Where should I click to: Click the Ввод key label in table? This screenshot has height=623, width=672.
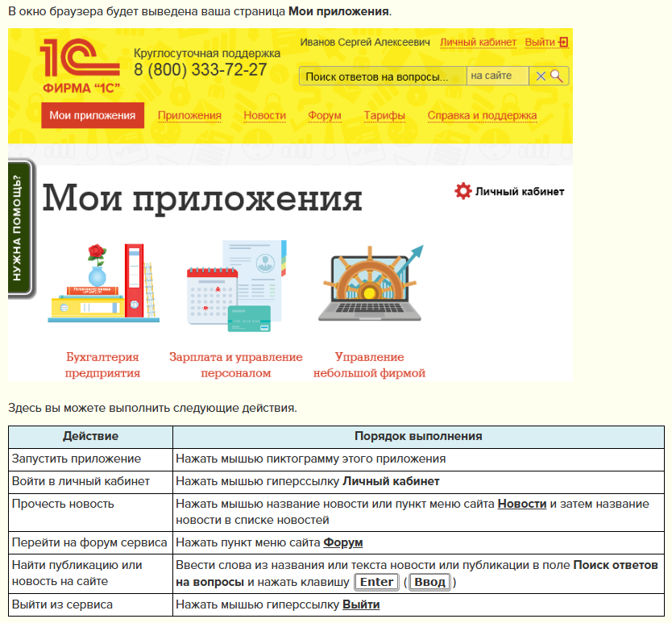(x=429, y=582)
